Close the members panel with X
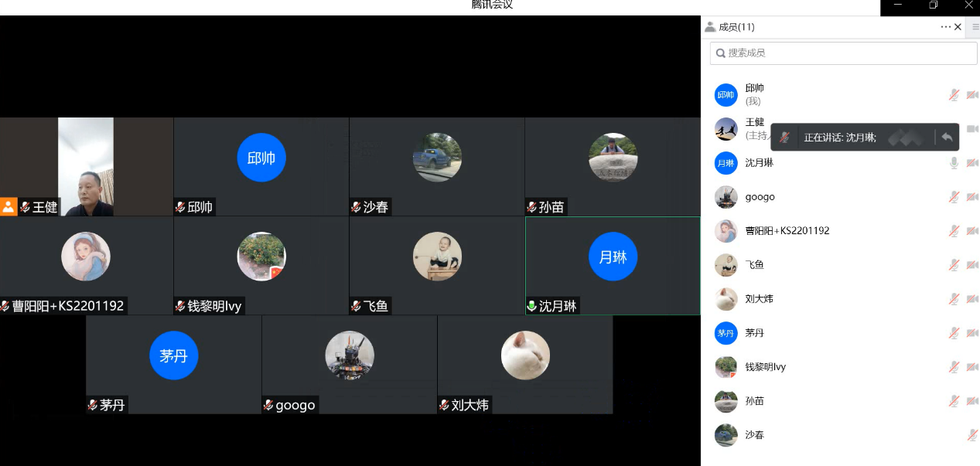The image size is (980, 466). pos(958,27)
